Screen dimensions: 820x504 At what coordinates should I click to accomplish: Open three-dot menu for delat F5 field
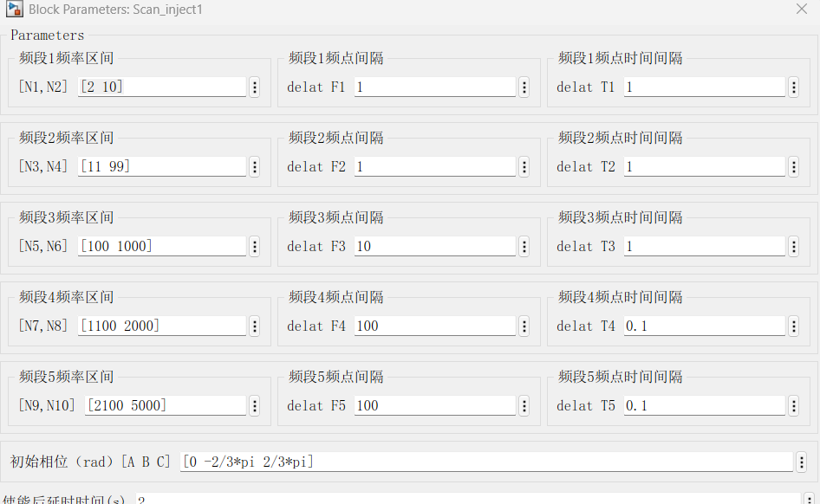point(524,406)
